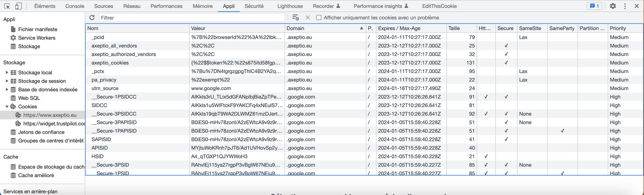This screenshot has width=644, height=195.
Task: Close the DevTools panel
Action: tap(637, 6)
